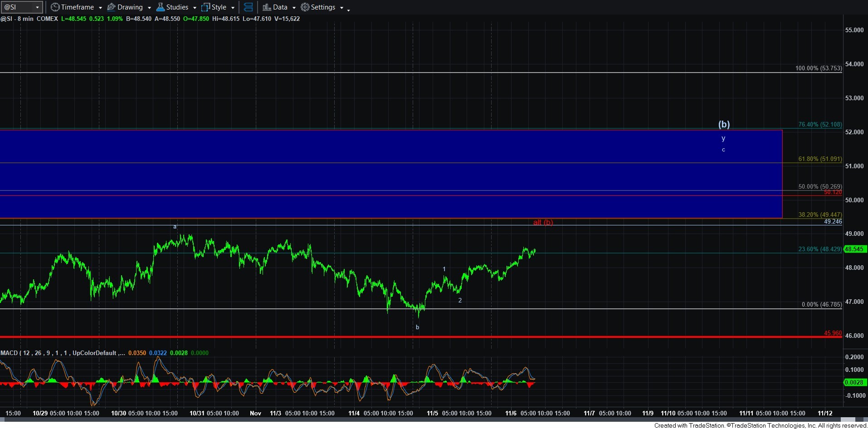Expand the Style dropdown arrow
Screen dimensions: 868x429
[233, 8]
